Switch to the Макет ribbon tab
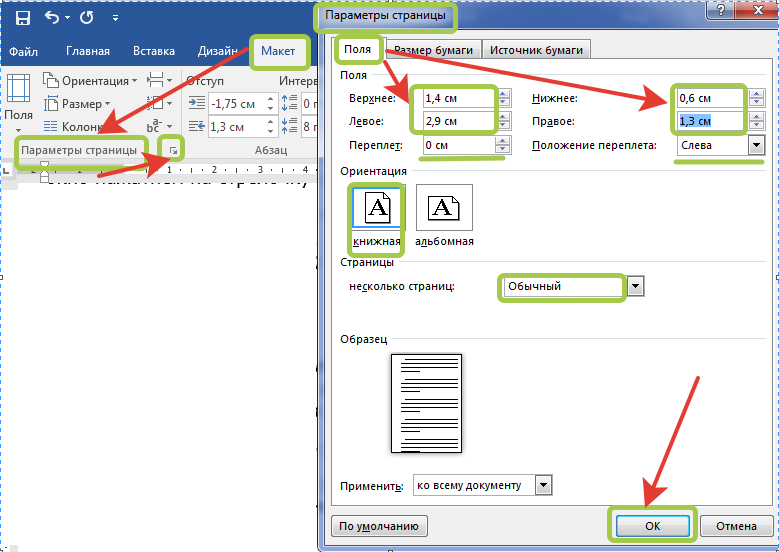Screen dimensions: 779x552 [x=278, y=51]
